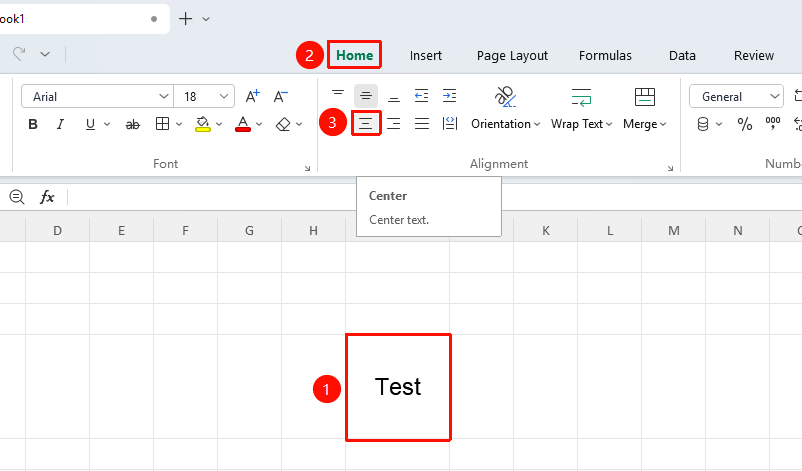Screen dimensions: 802x471
Task: Expand border options arrow
Action: pos(179,124)
